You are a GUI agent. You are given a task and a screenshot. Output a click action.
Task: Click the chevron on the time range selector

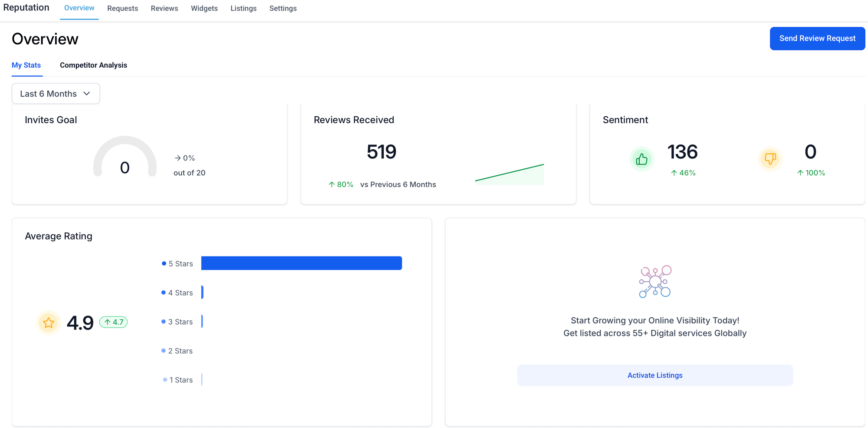click(x=86, y=93)
